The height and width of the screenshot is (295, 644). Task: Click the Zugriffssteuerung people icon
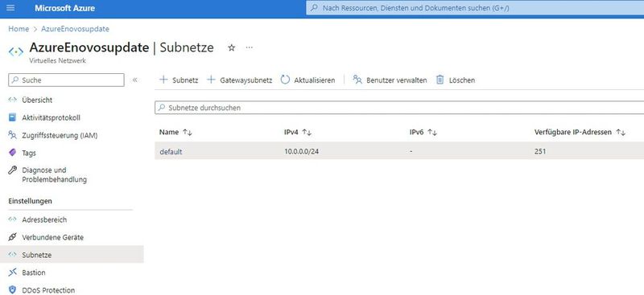pos(12,135)
